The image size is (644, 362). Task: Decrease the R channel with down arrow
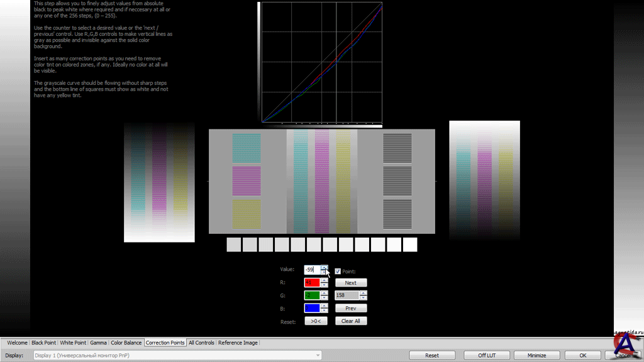coord(324,285)
